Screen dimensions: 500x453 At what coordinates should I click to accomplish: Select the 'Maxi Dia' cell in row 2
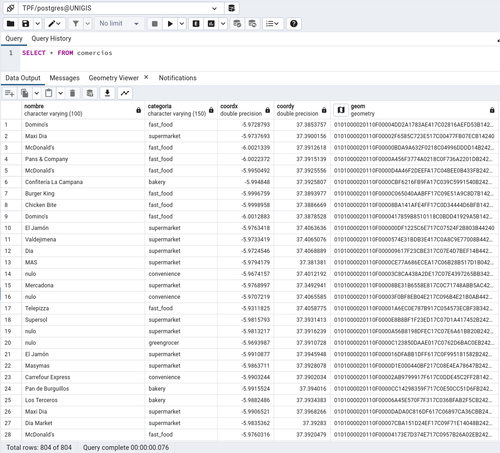(83, 136)
